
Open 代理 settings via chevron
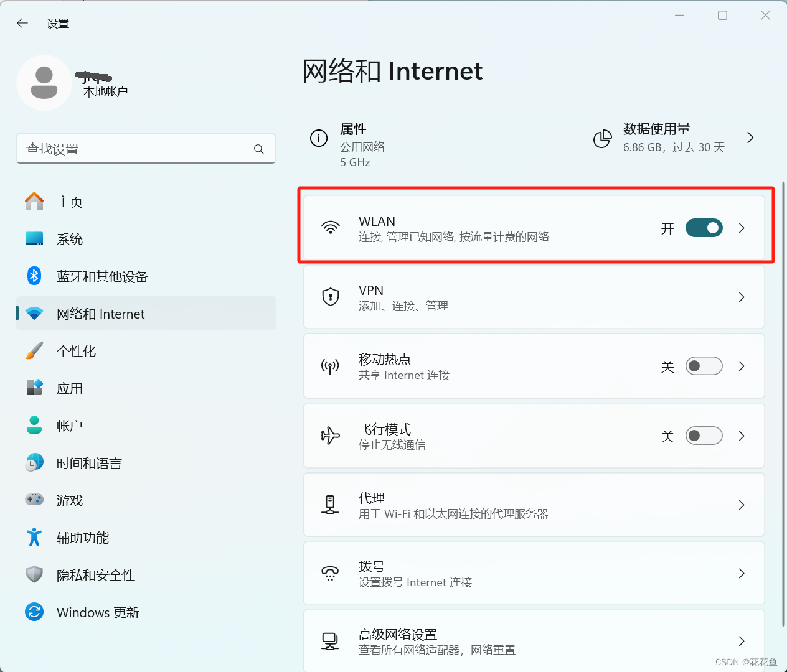[x=742, y=505]
